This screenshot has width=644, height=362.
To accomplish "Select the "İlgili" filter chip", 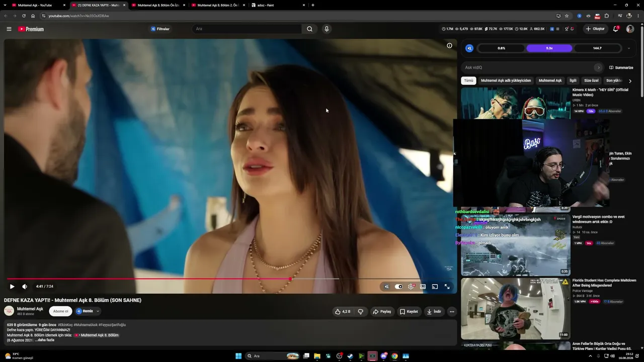I will point(573,80).
